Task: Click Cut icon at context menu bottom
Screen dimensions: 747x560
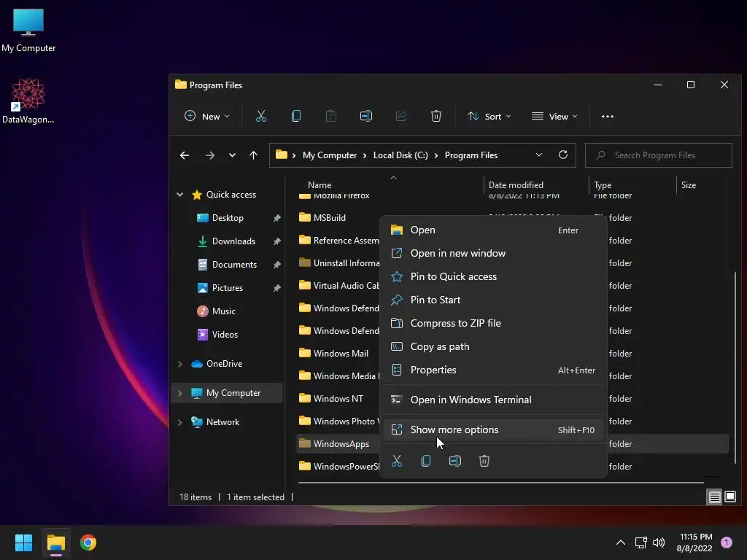Action: (x=396, y=461)
